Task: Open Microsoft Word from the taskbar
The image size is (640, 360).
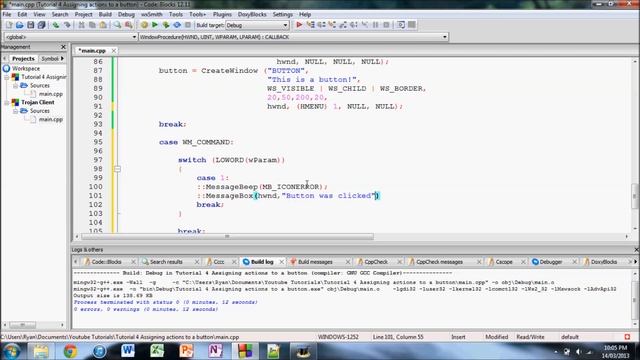Action: click(x=128, y=351)
